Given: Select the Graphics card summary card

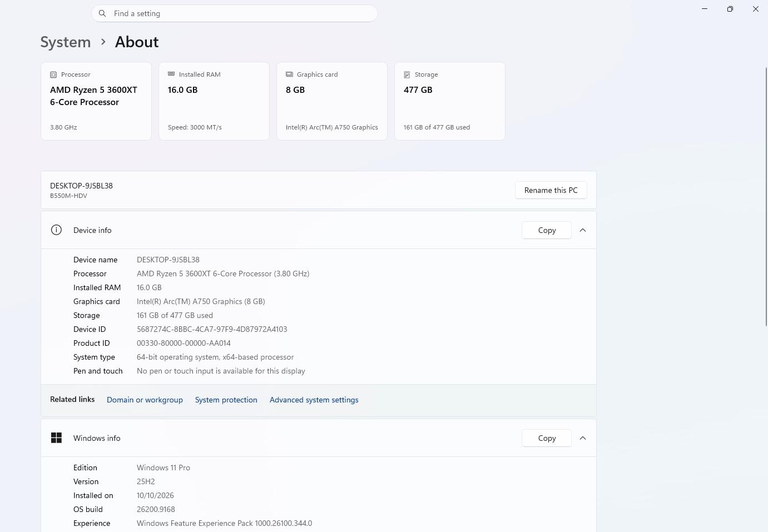Looking at the screenshot, I should [x=332, y=101].
